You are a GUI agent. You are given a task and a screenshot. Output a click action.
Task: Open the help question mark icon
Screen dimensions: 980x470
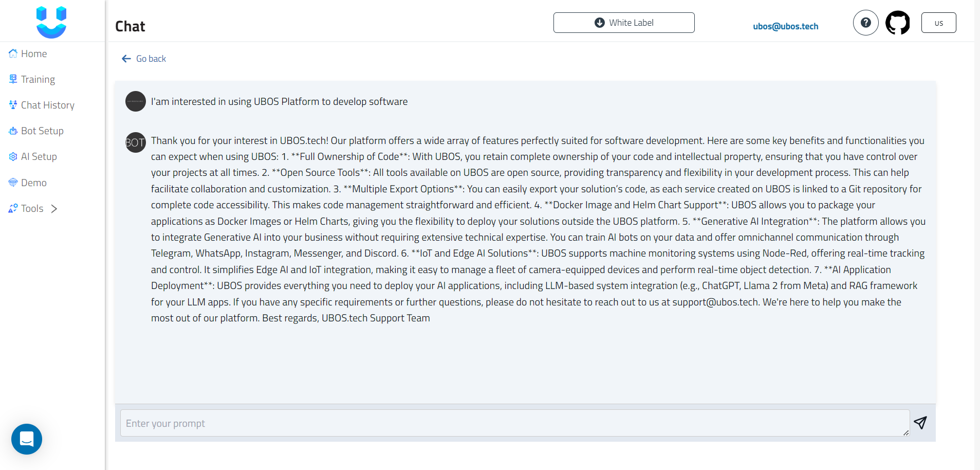866,23
